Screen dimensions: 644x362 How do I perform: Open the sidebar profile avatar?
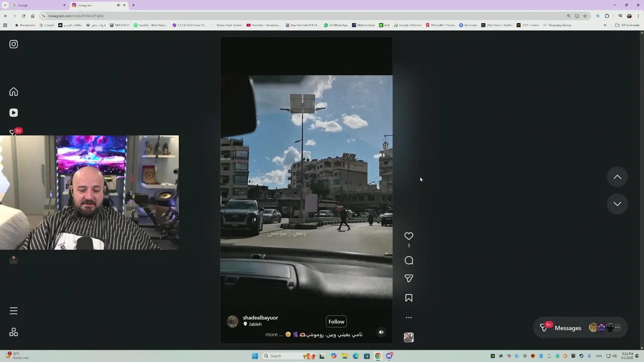(x=14, y=260)
